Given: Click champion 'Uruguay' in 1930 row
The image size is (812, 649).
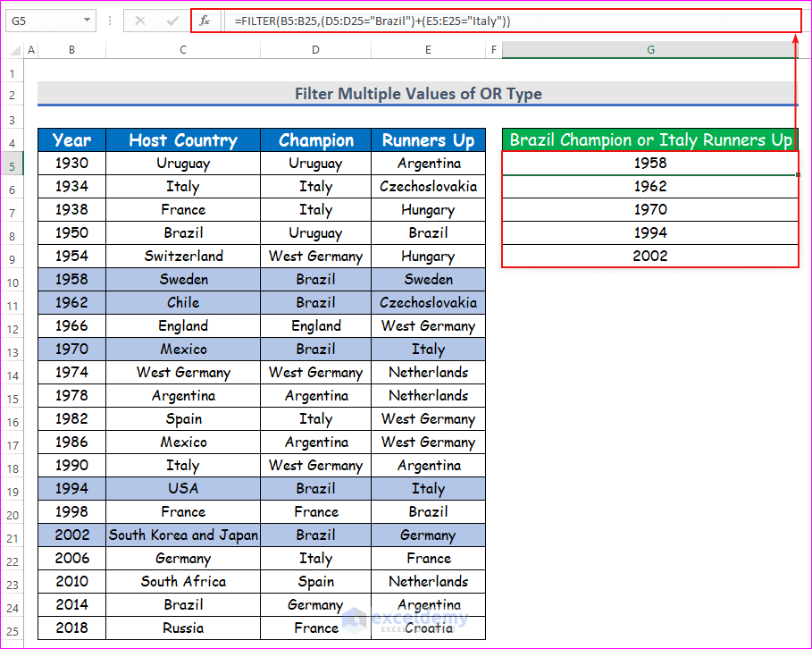Looking at the screenshot, I should click(316, 164).
